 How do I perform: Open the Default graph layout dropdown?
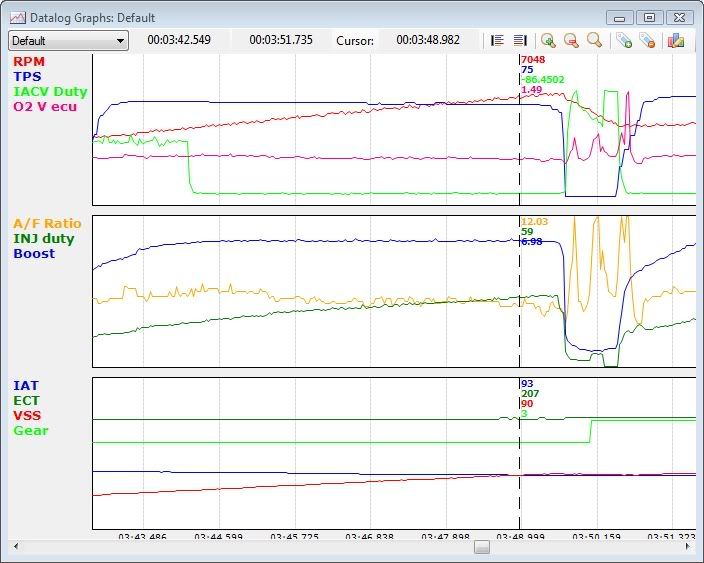[68, 41]
